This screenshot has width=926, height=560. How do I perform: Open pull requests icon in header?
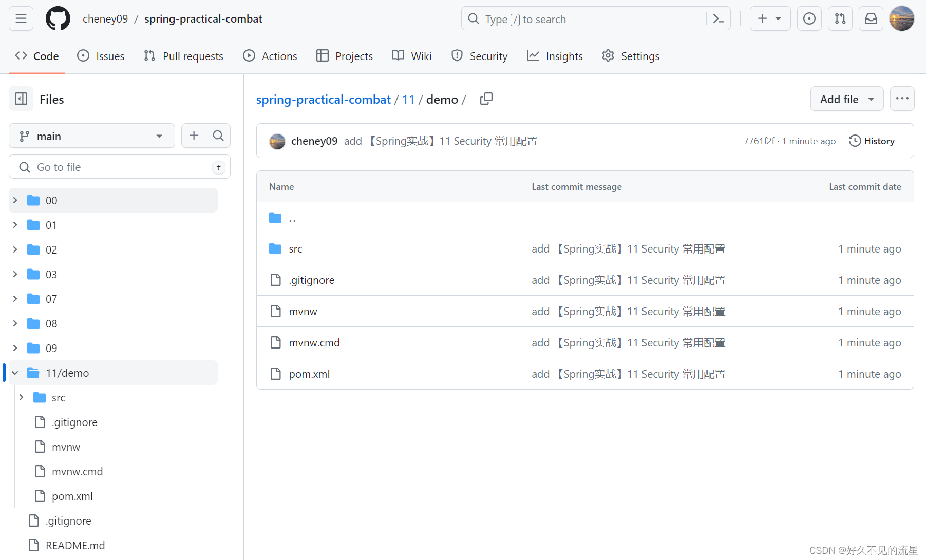click(x=840, y=19)
